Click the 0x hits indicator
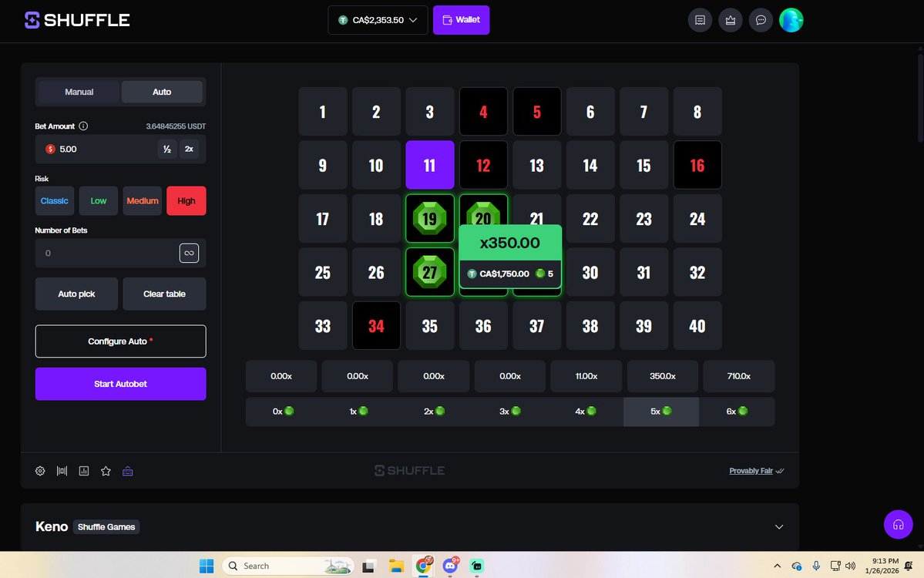The image size is (924, 578). point(283,412)
